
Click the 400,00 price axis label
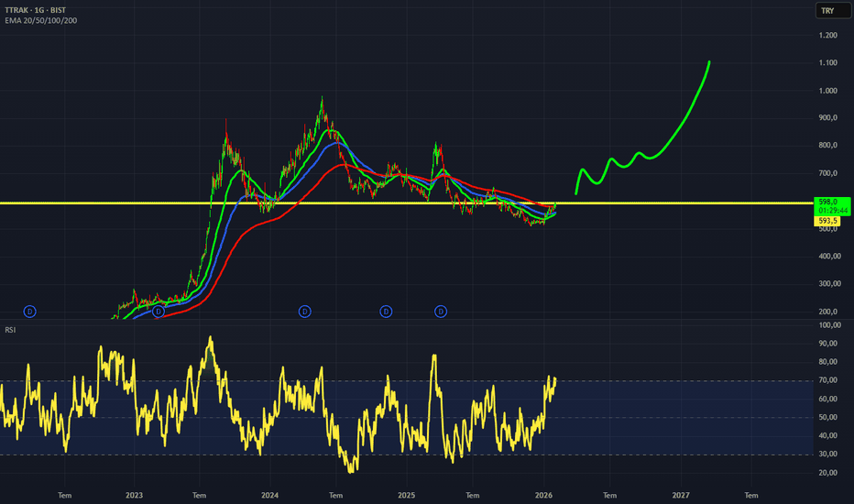coord(829,256)
